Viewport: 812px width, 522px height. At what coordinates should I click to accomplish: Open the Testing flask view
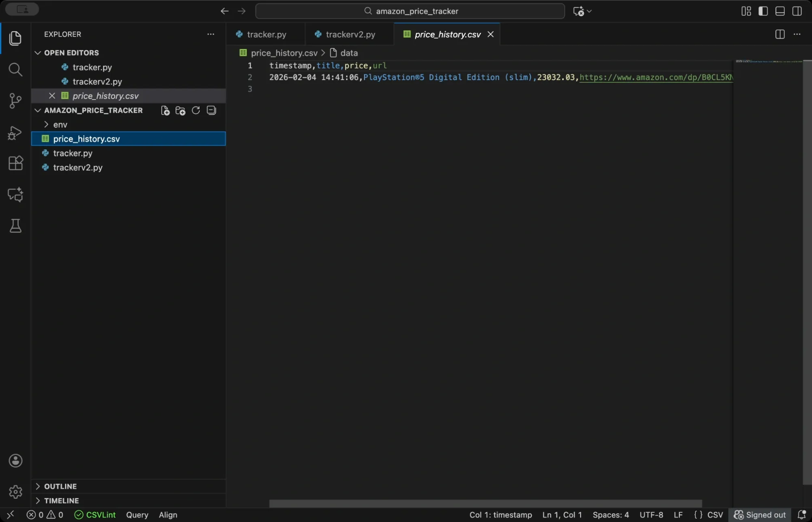point(15,226)
